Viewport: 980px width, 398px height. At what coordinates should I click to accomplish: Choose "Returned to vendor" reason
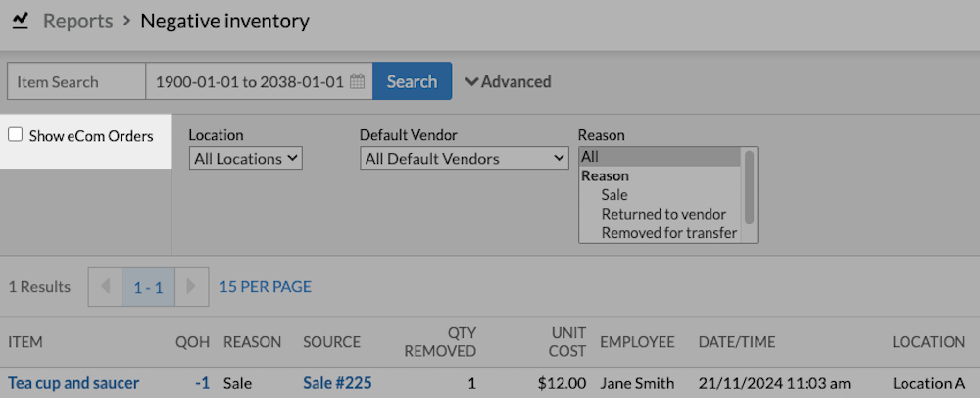663,214
